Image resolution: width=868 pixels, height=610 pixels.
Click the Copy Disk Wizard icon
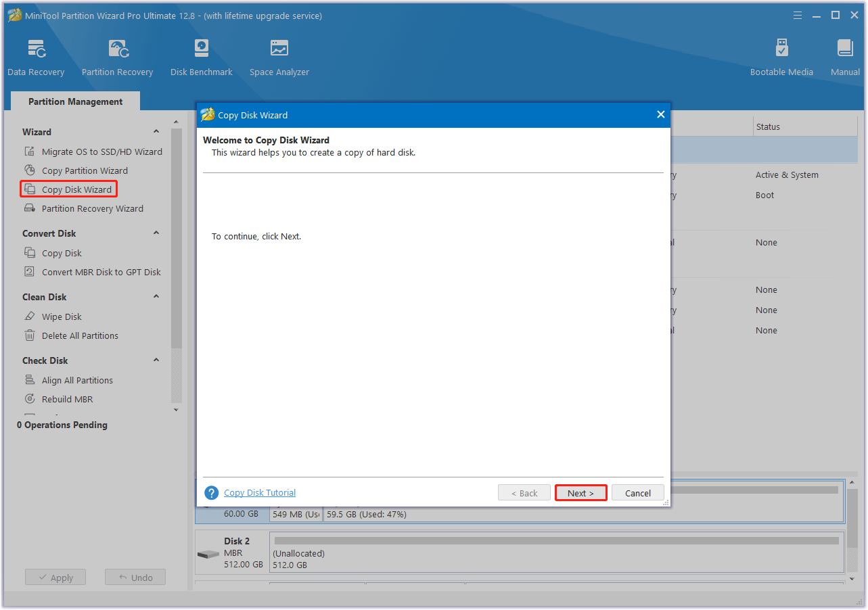point(30,189)
